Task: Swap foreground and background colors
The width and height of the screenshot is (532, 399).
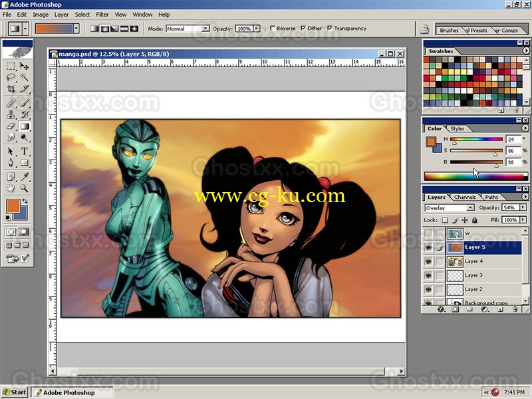Action: point(25,201)
